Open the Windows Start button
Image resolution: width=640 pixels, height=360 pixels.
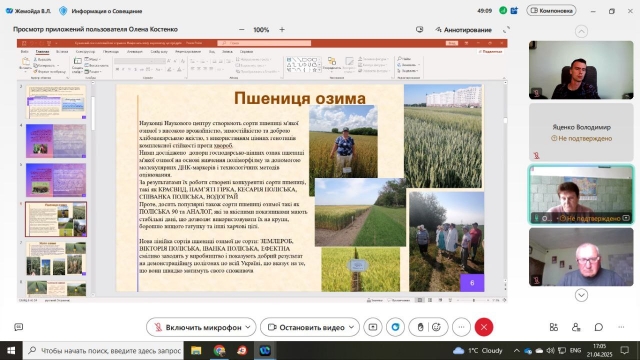[11, 351]
